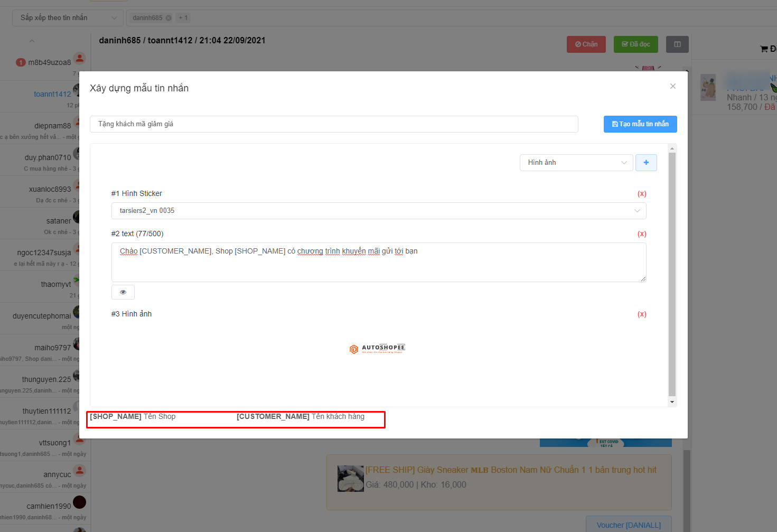Open FREE SHIP Giày Sneaker MLB product link
777x532 pixels.
511,470
